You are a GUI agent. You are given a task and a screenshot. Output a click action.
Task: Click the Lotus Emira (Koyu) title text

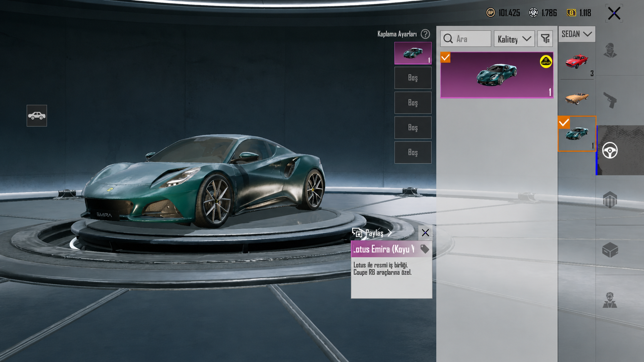click(x=384, y=249)
